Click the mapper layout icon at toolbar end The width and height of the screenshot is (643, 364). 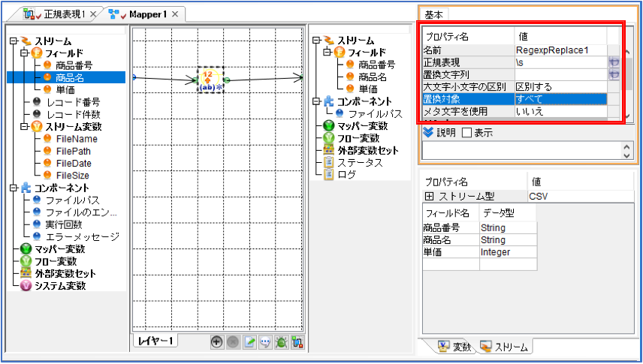pos(297,342)
